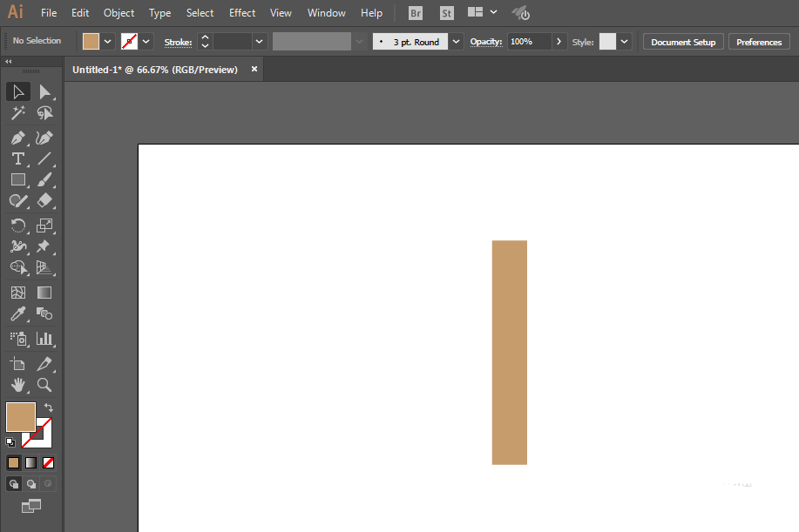
Task: Expand the stroke weight dropdown
Action: tap(259, 42)
